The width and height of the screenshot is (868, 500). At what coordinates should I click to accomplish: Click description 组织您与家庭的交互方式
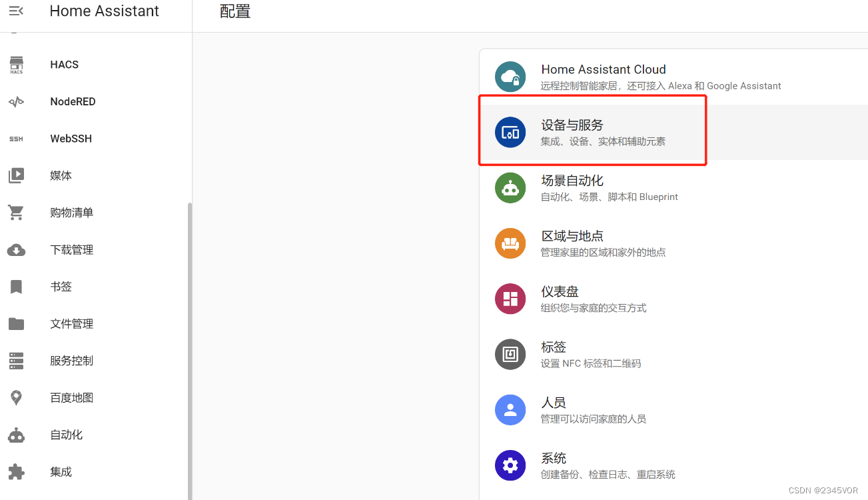[594, 308]
